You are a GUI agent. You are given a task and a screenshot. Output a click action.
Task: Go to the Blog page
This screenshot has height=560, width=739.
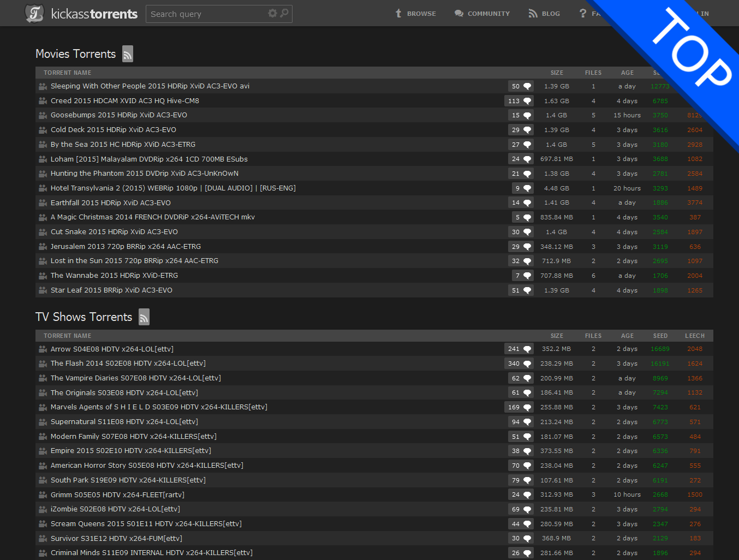pyautogui.click(x=544, y=14)
